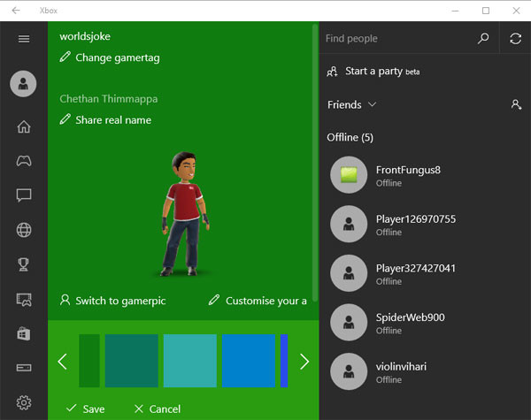Click Start a party beta

pos(382,72)
